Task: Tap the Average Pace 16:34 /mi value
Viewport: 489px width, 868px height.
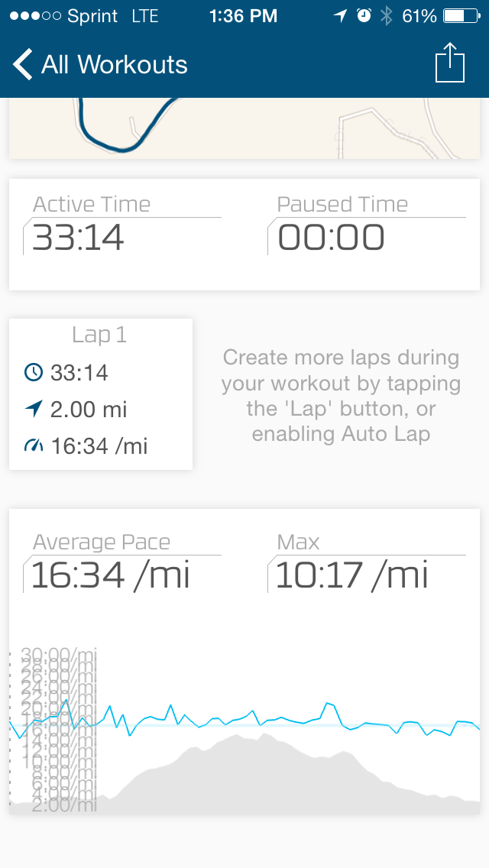Action: (111, 575)
